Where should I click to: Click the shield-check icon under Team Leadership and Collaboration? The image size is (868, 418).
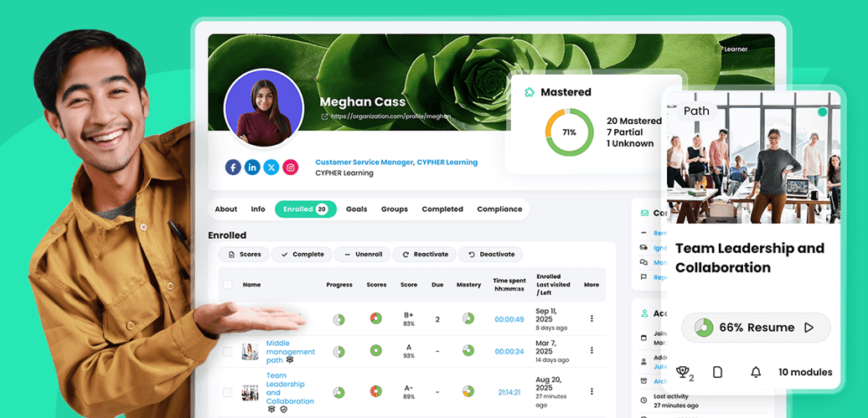click(x=283, y=409)
